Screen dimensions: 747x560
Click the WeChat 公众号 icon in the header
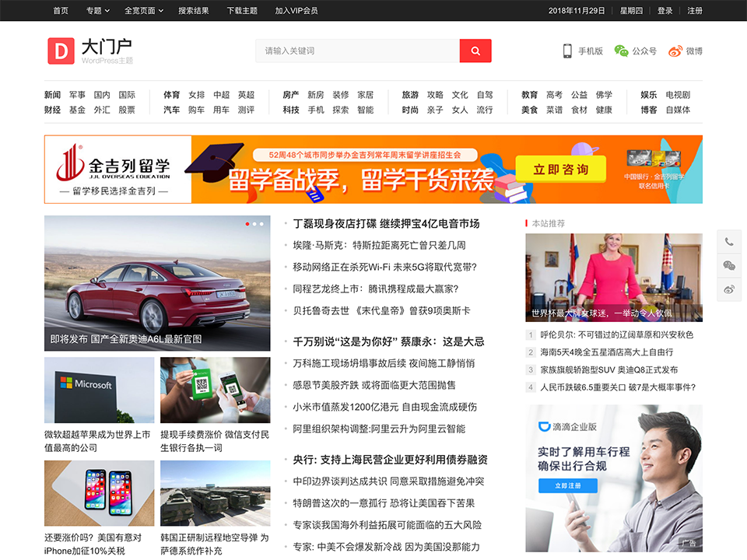pos(622,51)
